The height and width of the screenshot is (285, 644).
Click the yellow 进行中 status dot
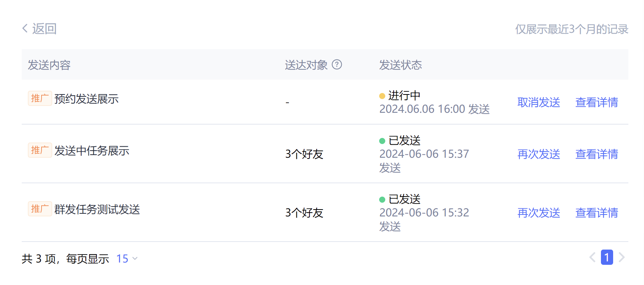tap(382, 96)
